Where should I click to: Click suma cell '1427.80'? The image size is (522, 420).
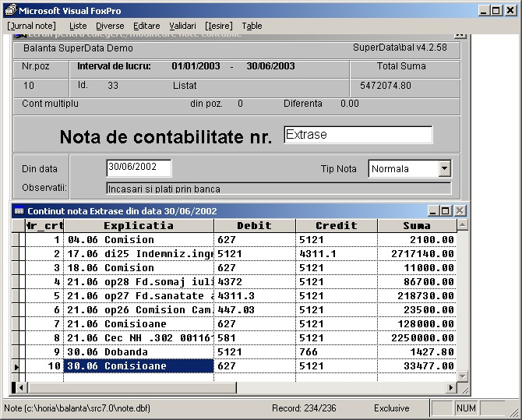point(417,351)
